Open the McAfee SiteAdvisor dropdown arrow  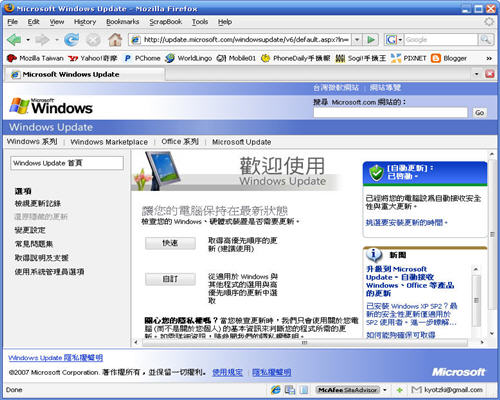click(385, 390)
